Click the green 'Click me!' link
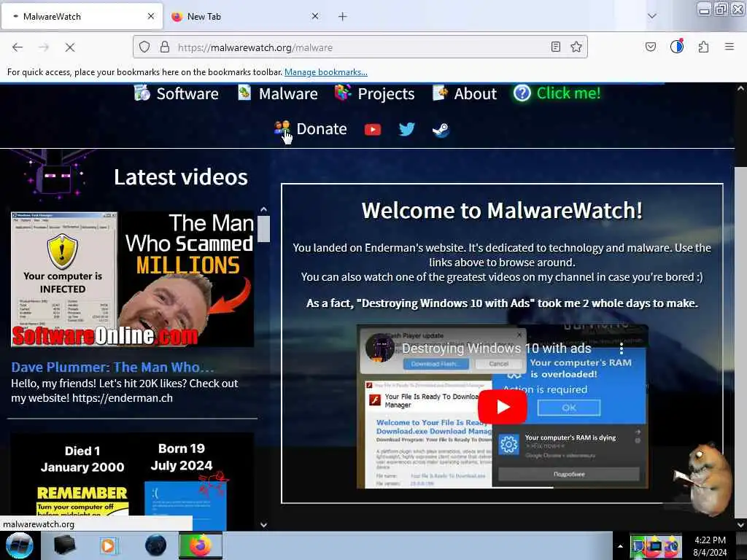The width and height of the screenshot is (747, 560). click(557, 93)
